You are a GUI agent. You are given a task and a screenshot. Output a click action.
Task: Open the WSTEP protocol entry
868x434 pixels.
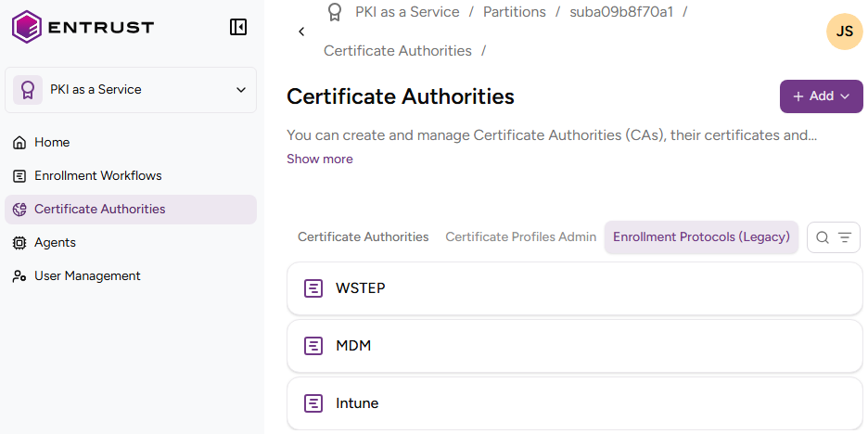(x=575, y=288)
